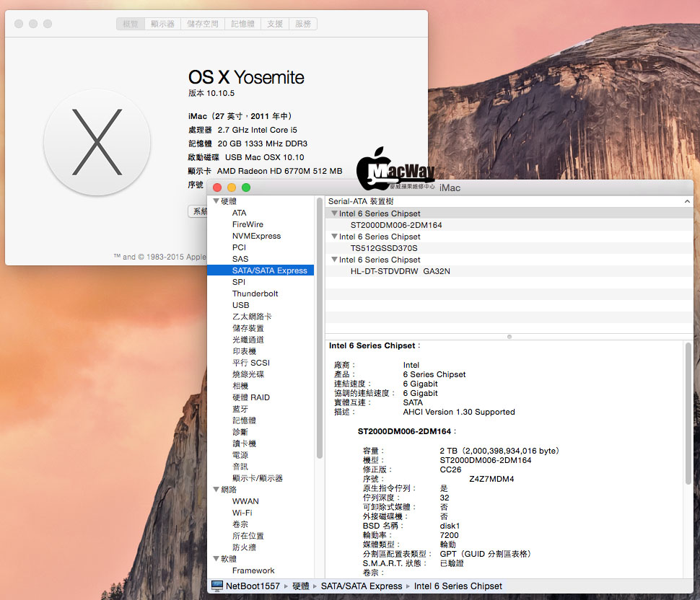700x600 pixels.
Task: Select 記憶體 in the System Information sidebar
Action: coord(244,420)
